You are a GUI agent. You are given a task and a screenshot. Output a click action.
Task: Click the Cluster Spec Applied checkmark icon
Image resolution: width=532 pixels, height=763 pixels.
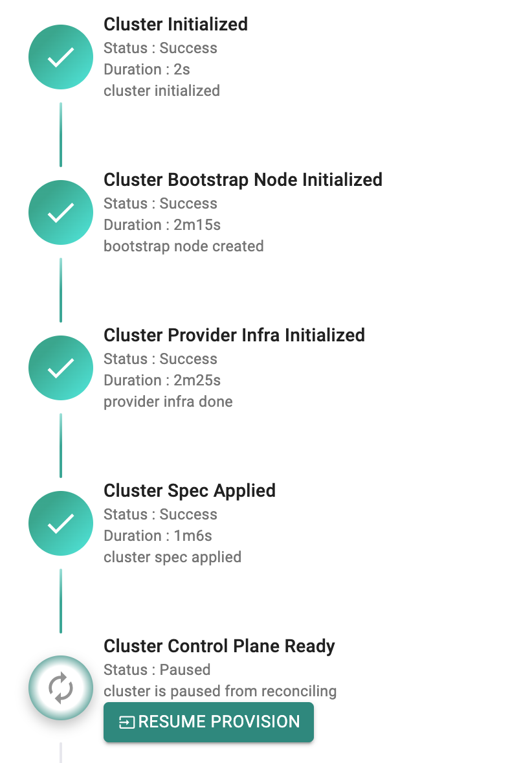click(61, 523)
